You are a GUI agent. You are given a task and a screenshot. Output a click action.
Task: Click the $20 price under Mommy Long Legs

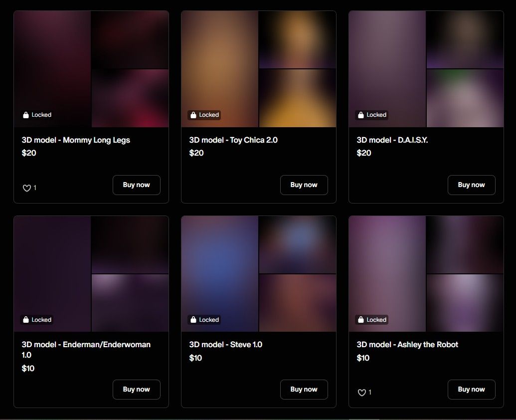pyautogui.click(x=29, y=153)
